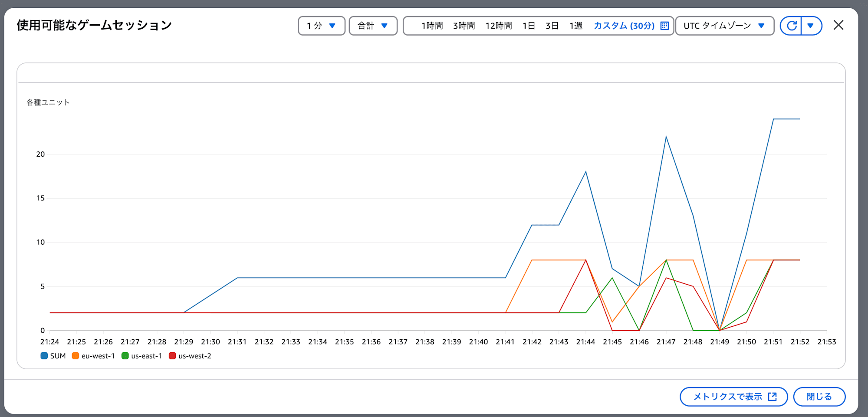The height and width of the screenshot is (417, 868).
Task: Click the 21:24 x-axis label
Action: 49,342
